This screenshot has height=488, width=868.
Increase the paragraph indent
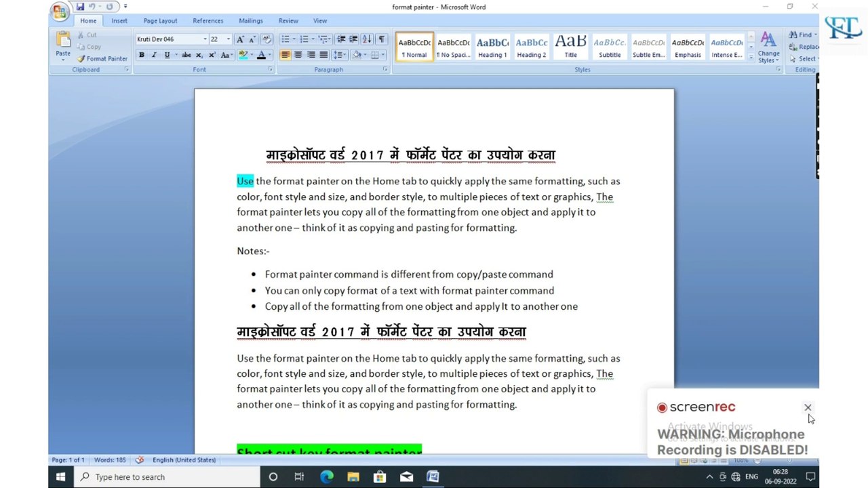pos(353,39)
